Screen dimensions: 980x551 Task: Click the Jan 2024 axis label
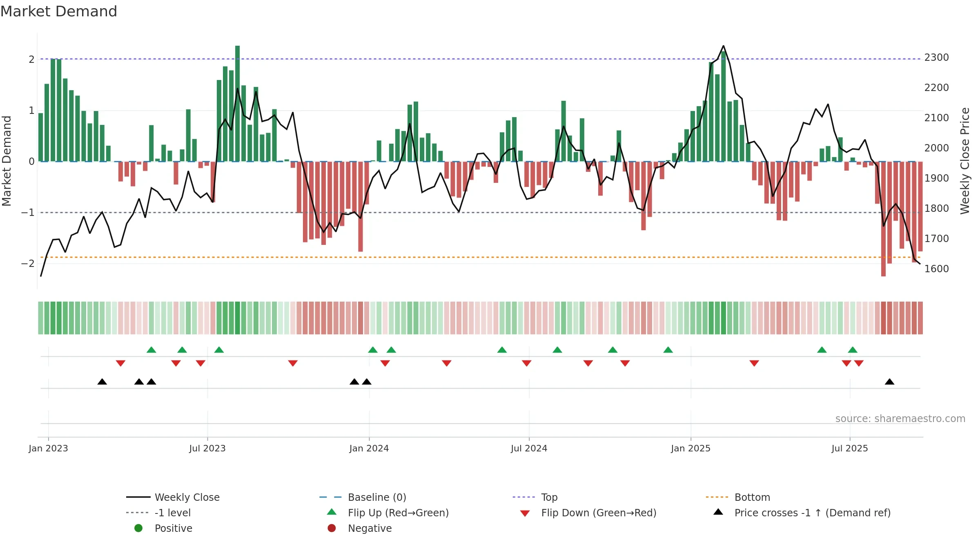(x=369, y=448)
